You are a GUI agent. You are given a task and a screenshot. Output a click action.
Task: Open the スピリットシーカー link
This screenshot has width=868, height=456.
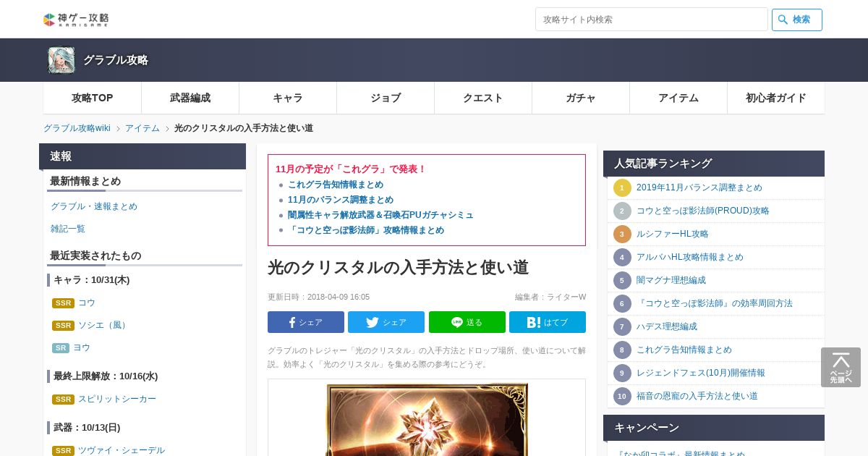pyautogui.click(x=117, y=399)
